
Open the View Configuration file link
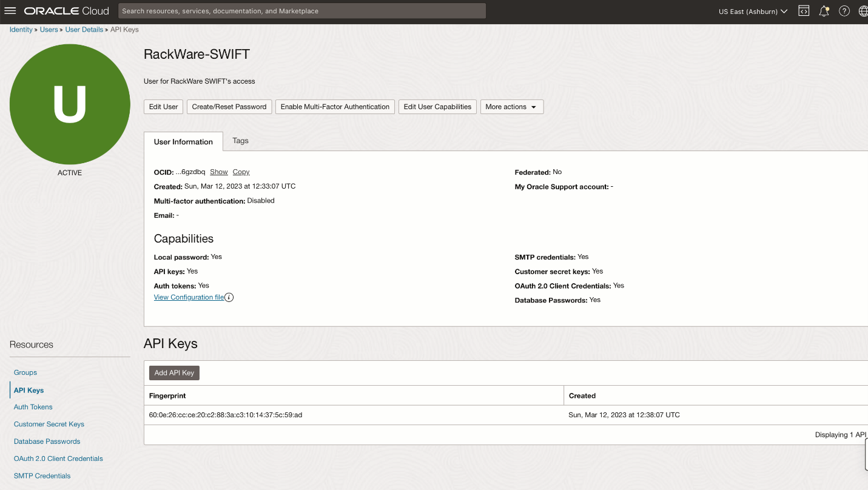point(189,297)
